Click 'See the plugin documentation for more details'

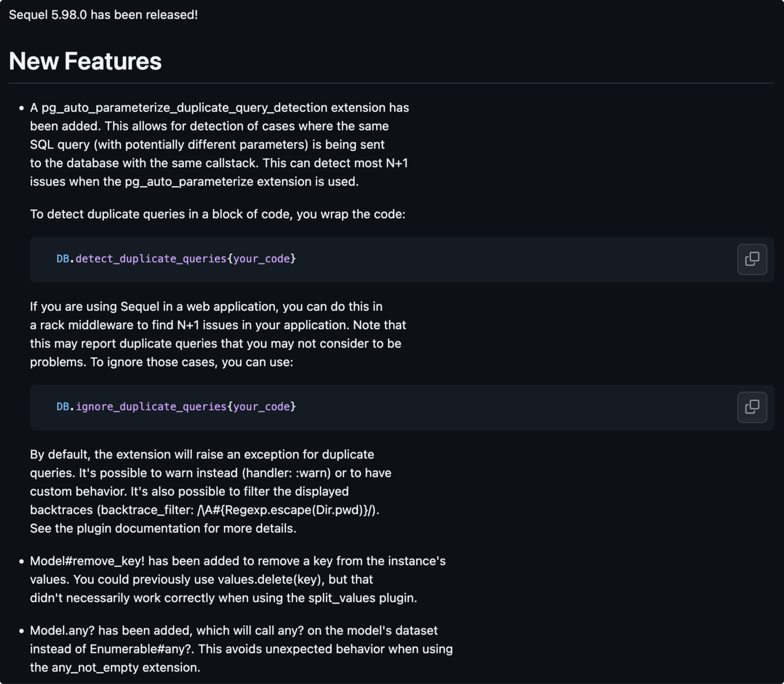pos(163,529)
